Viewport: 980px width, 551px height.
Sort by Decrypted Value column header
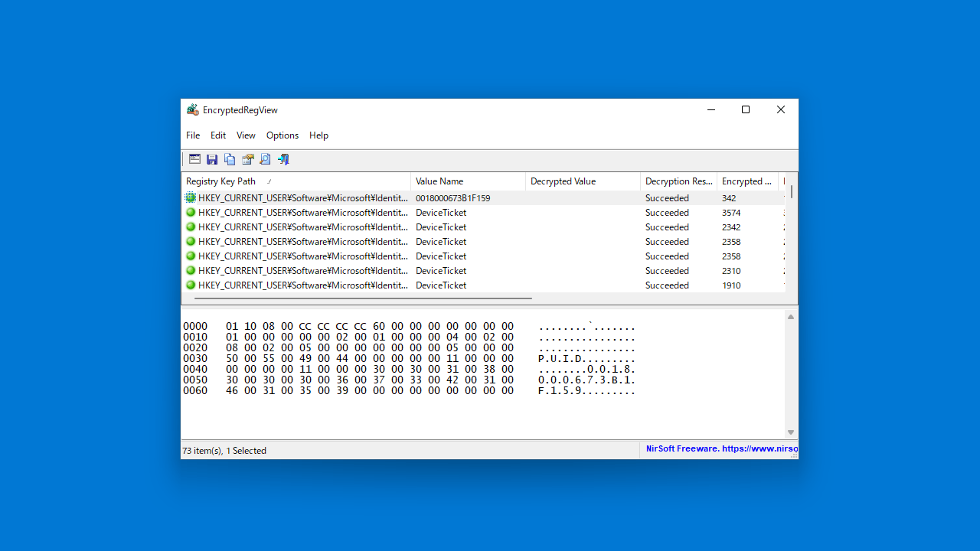point(583,181)
